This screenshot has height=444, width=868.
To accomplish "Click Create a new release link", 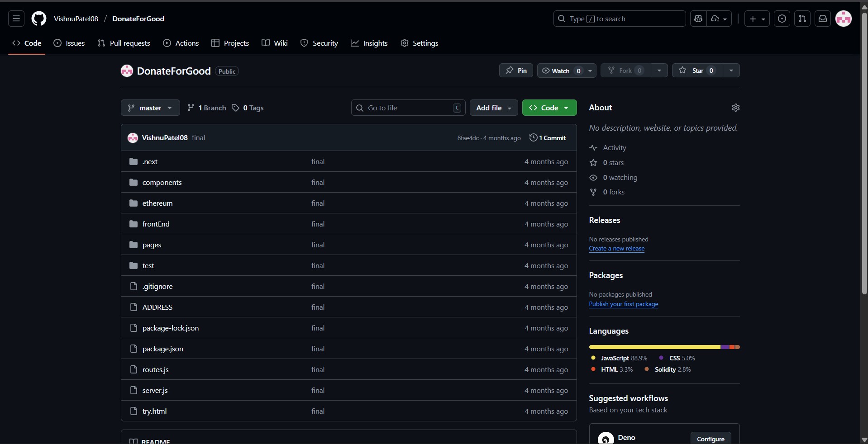I will [616, 249].
